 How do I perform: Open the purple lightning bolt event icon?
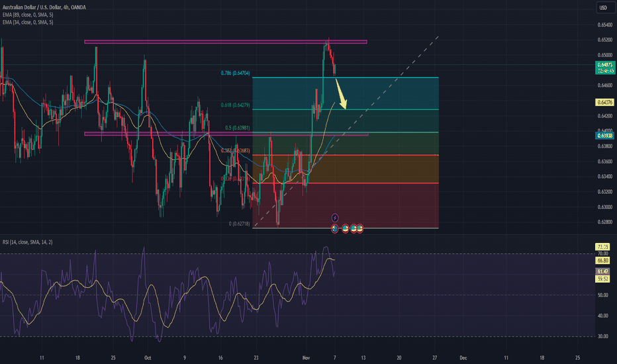click(x=335, y=218)
